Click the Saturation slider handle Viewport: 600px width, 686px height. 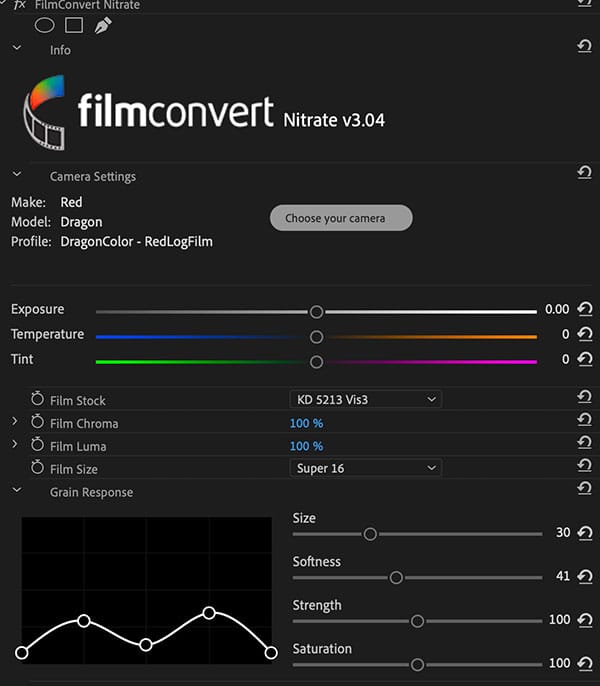click(418, 665)
